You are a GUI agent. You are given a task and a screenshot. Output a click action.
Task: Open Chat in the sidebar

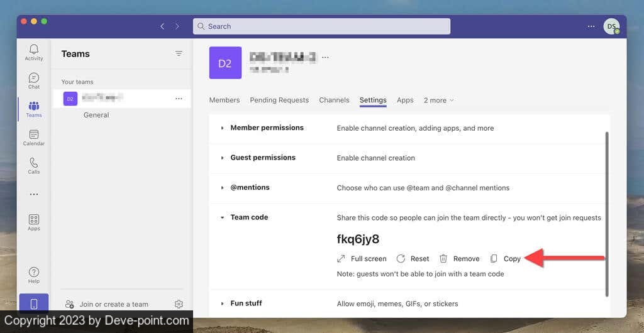pyautogui.click(x=34, y=80)
